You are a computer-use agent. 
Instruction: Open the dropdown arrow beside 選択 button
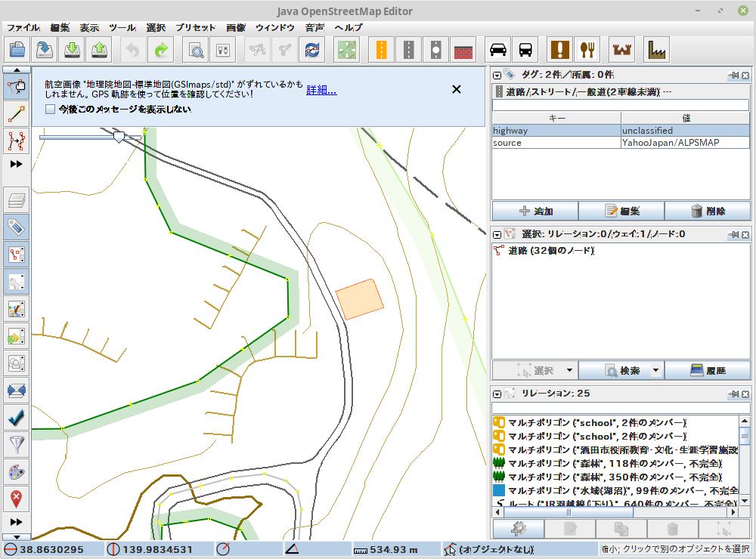[569, 371]
